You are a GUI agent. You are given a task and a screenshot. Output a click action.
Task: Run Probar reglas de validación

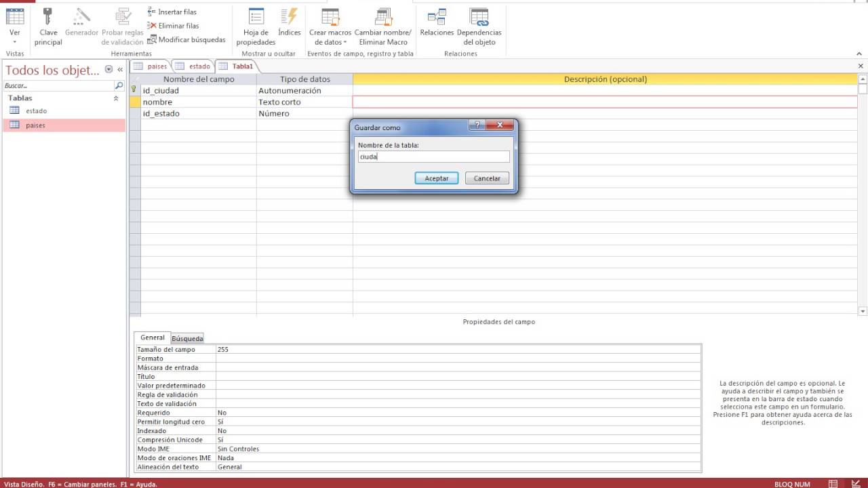point(123,26)
